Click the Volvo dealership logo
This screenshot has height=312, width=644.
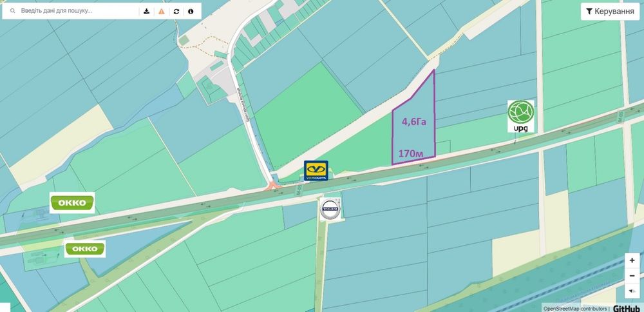(330, 210)
